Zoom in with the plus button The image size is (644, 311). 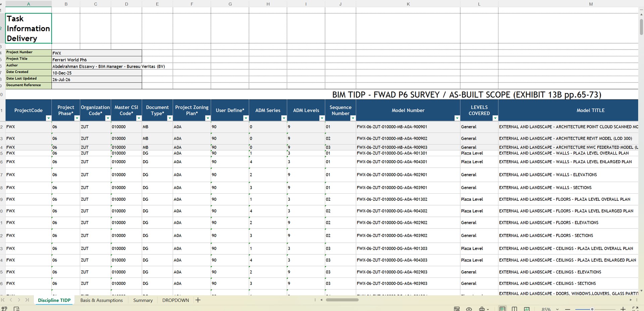[x=623, y=309]
